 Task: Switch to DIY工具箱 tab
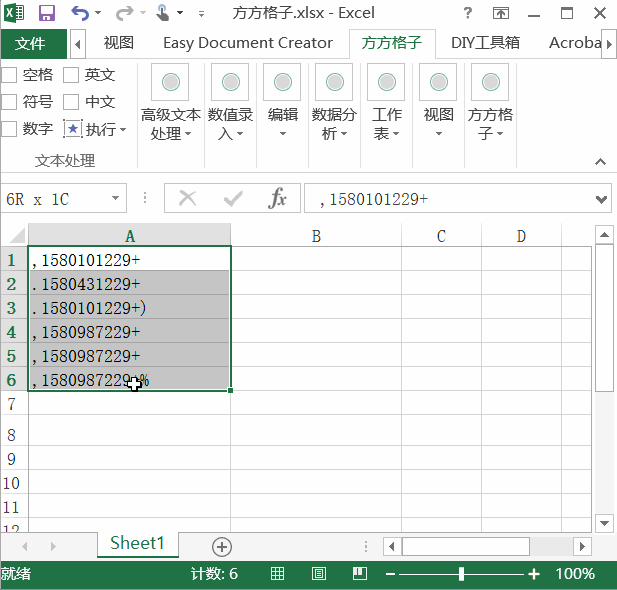click(485, 43)
